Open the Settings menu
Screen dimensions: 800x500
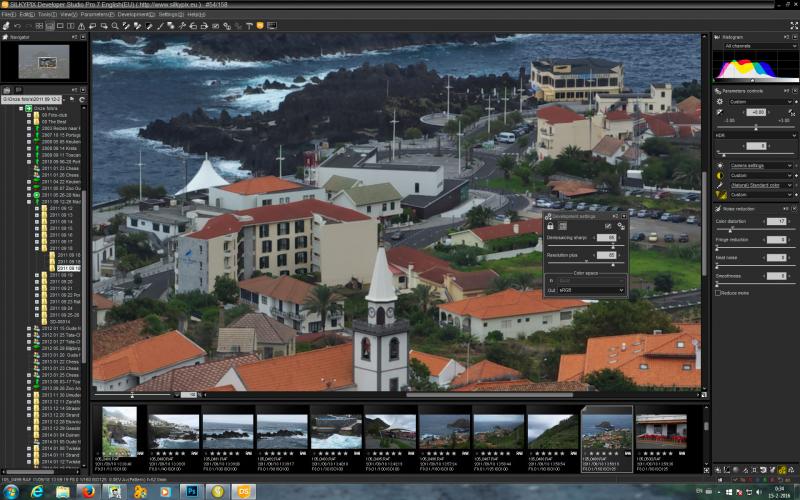click(171, 14)
